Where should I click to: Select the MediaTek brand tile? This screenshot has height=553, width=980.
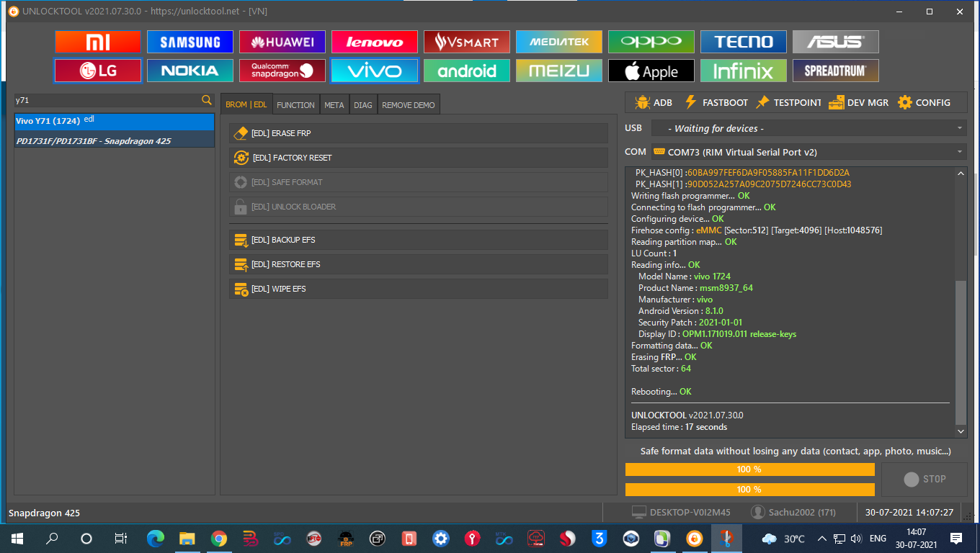[x=559, y=42]
